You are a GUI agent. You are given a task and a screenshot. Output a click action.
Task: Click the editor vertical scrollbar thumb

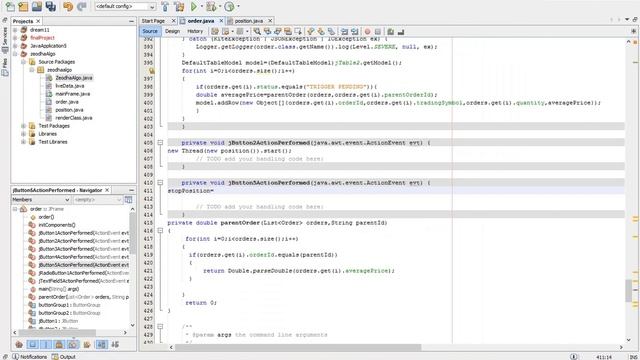629,291
